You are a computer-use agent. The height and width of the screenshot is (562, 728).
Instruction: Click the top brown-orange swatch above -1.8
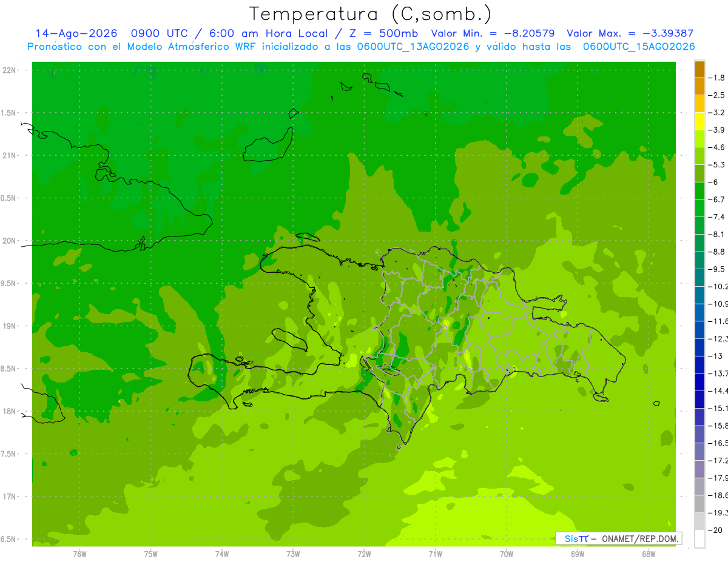(x=699, y=69)
